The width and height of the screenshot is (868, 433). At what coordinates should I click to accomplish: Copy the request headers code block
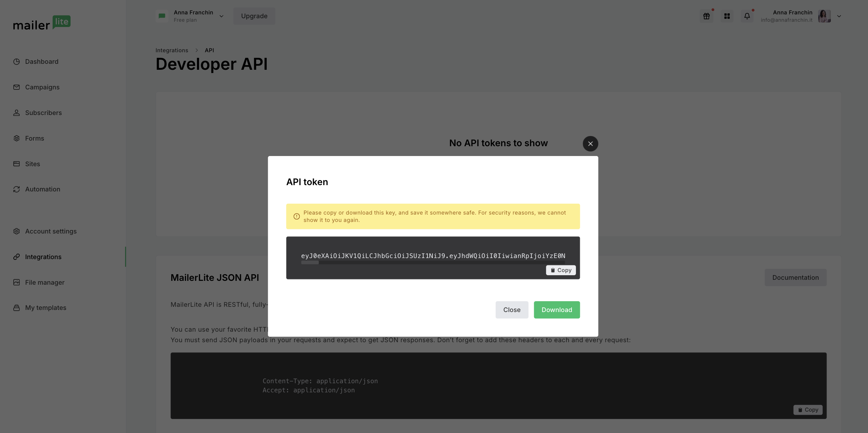point(808,410)
